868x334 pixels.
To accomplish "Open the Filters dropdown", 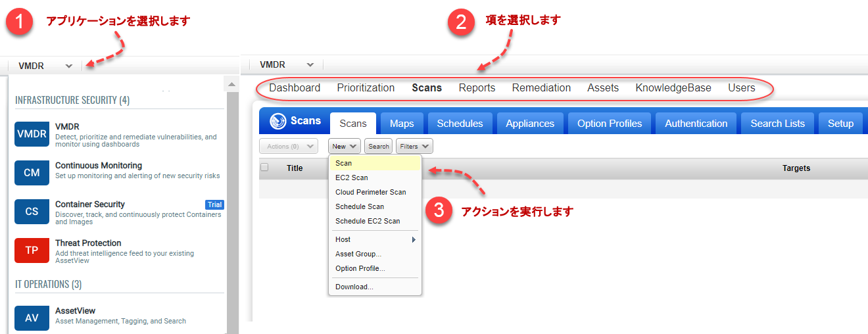I will click(x=414, y=147).
